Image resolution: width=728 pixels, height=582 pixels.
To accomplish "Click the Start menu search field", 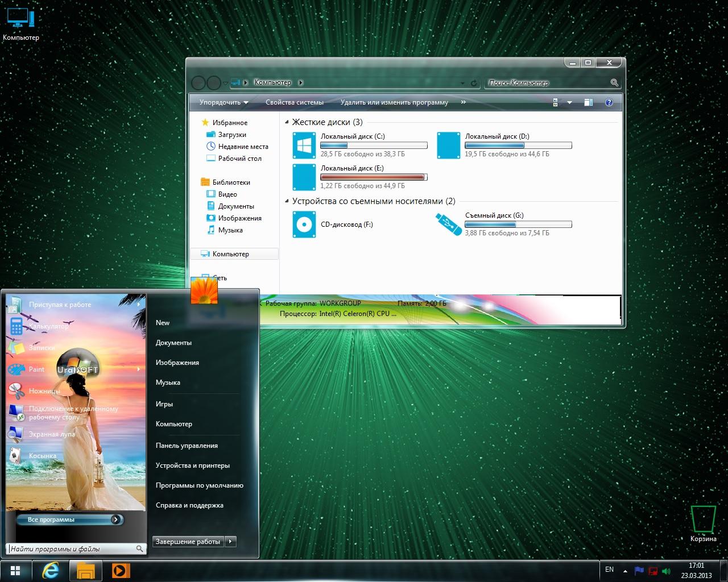I will pos(71,549).
